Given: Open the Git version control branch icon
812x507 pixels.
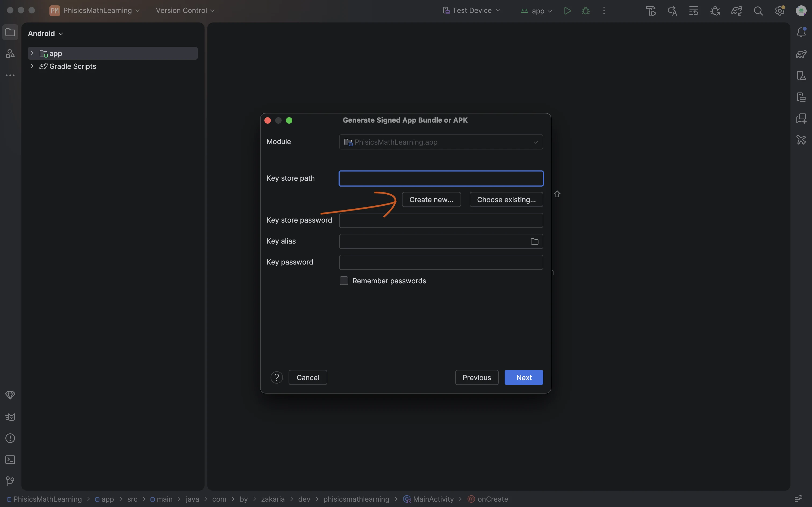Looking at the screenshot, I should coord(10,481).
